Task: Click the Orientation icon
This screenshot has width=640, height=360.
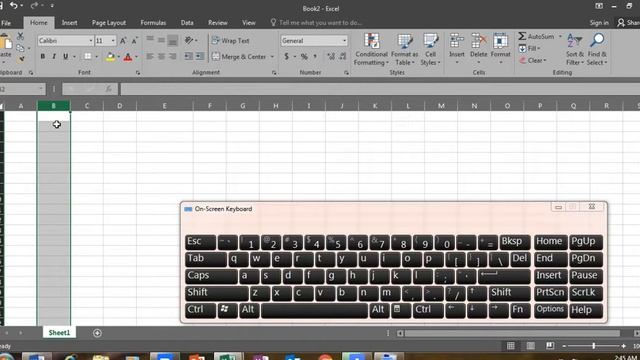Action: (x=189, y=40)
